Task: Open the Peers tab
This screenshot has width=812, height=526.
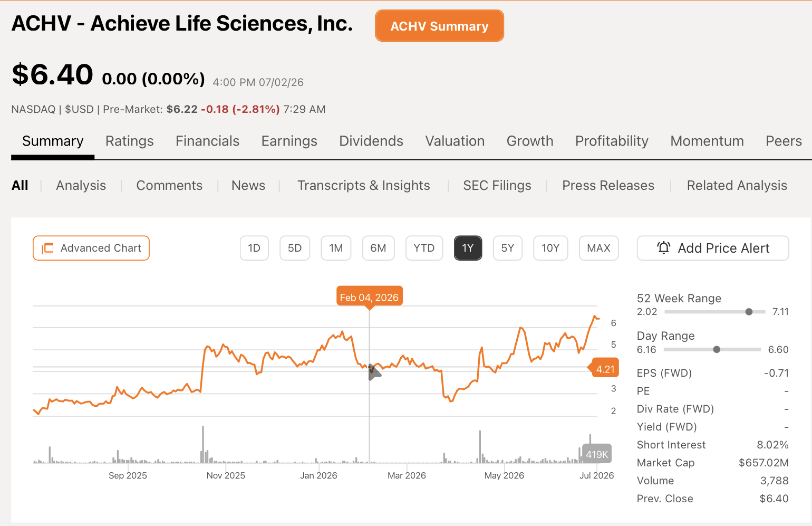Action: [784, 141]
